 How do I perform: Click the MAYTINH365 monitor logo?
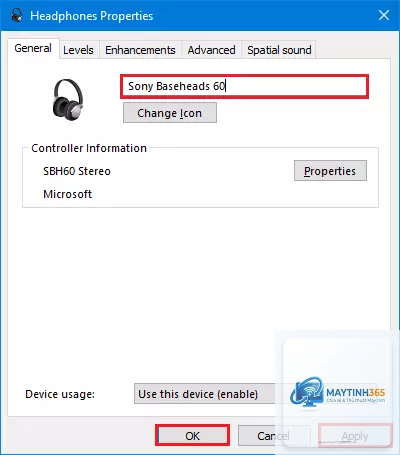click(x=306, y=392)
